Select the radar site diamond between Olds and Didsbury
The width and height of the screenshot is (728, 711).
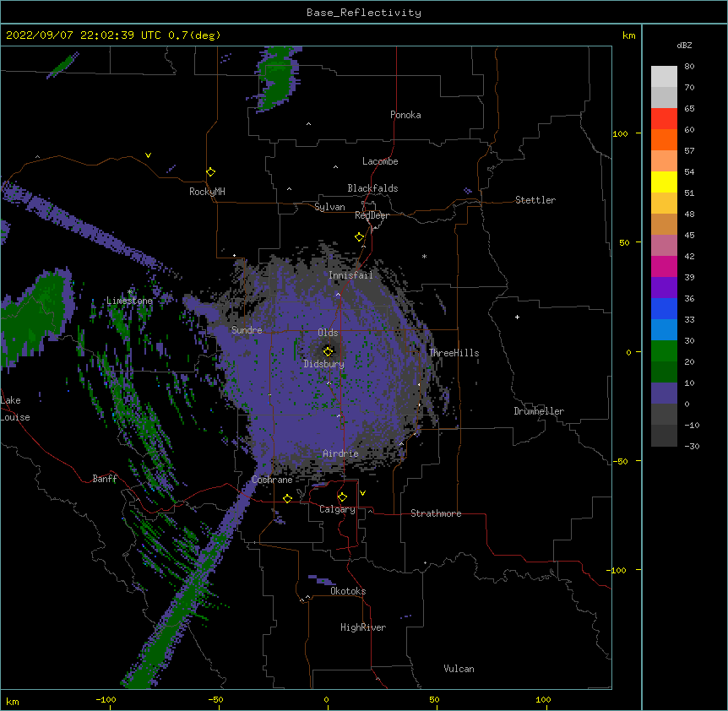pyautogui.click(x=329, y=351)
